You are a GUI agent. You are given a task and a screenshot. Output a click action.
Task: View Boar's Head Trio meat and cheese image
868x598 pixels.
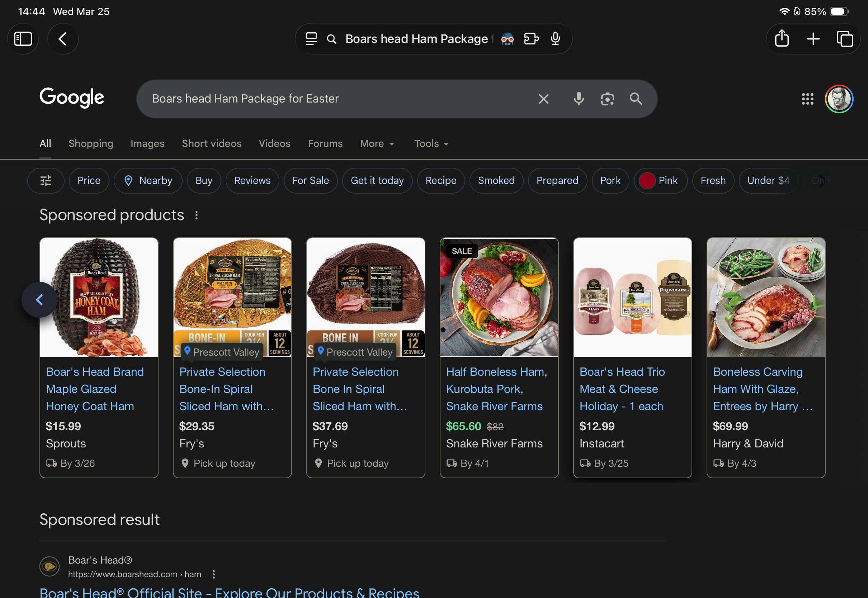pyautogui.click(x=633, y=298)
